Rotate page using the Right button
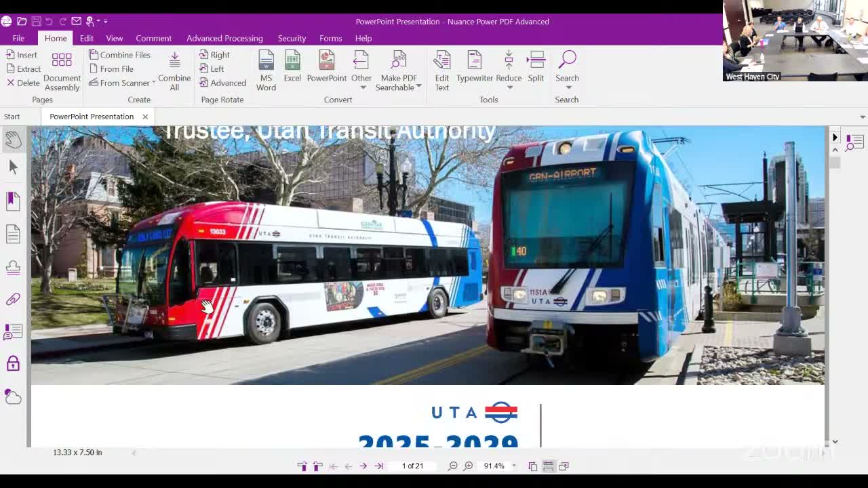Viewport: 868px width, 488px height. 214,55
